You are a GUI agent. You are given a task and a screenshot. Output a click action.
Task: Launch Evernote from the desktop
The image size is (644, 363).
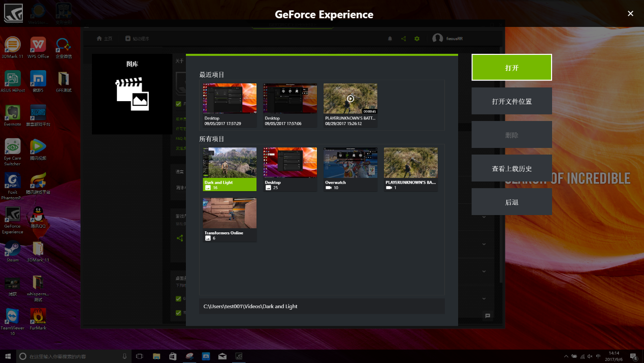click(x=12, y=115)
